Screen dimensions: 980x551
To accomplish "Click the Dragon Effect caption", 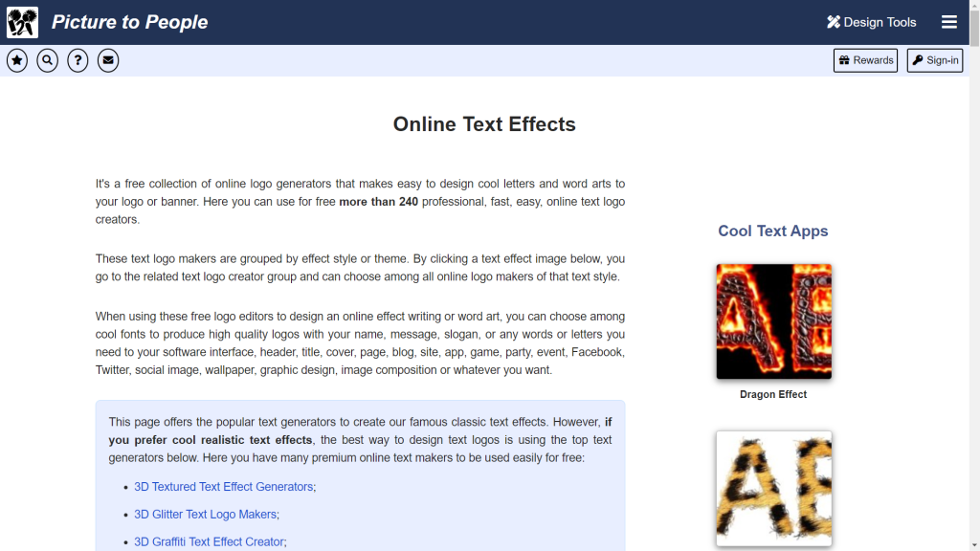I will [773, 395].
